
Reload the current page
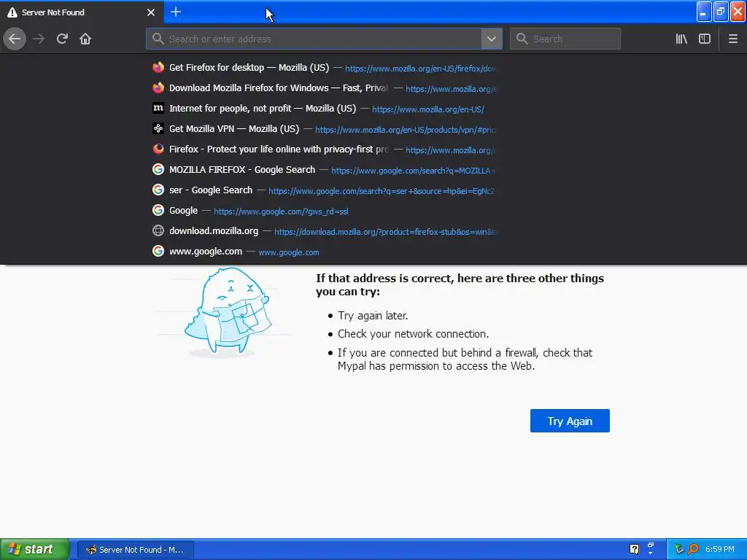click(62, 39)
